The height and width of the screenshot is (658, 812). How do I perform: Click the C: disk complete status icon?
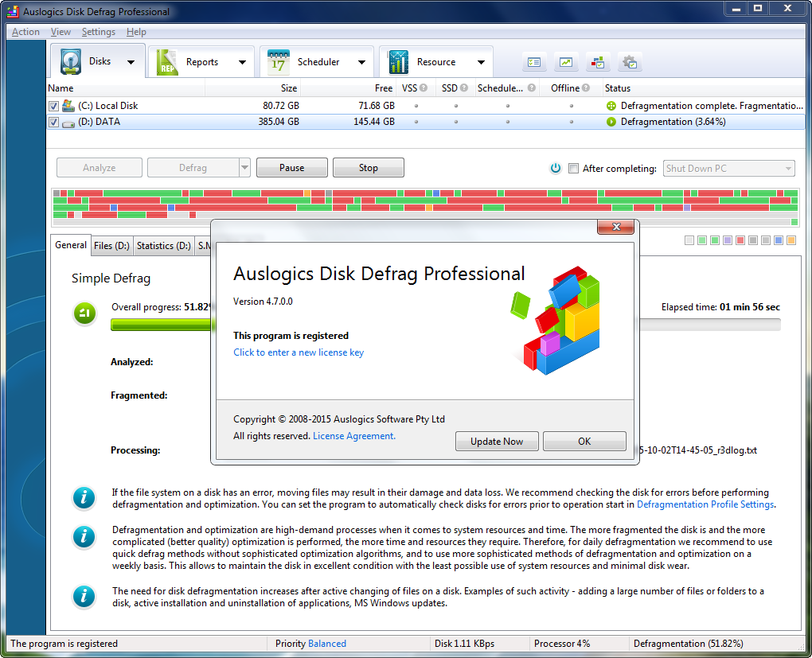coord(611,106)
